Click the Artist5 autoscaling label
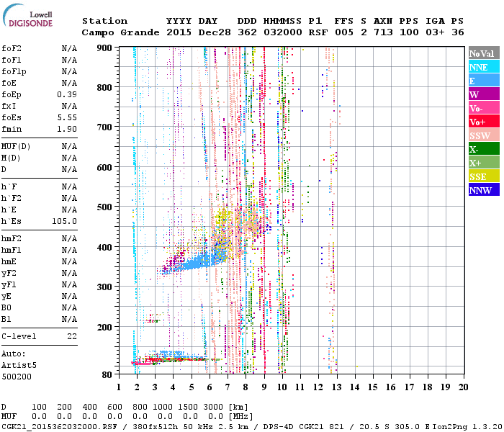 [19, 366]
